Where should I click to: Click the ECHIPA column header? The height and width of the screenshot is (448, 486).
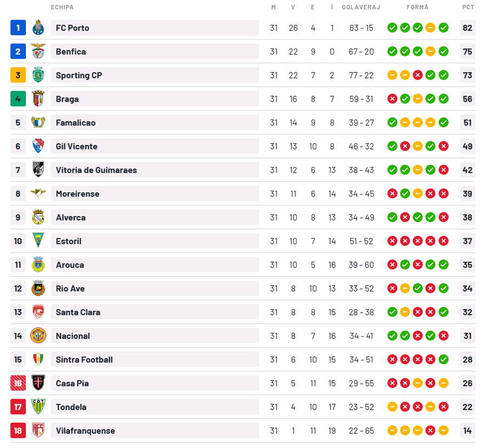[62, 7]
